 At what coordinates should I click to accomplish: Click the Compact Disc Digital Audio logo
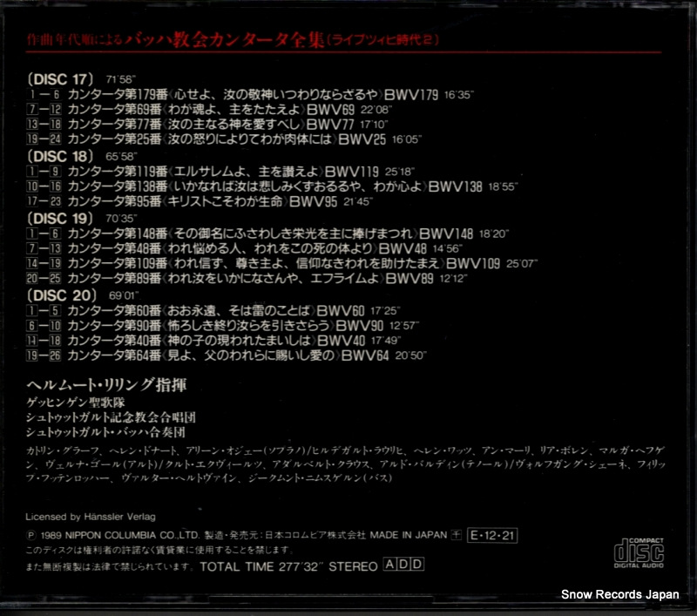(x=639, y=553)
